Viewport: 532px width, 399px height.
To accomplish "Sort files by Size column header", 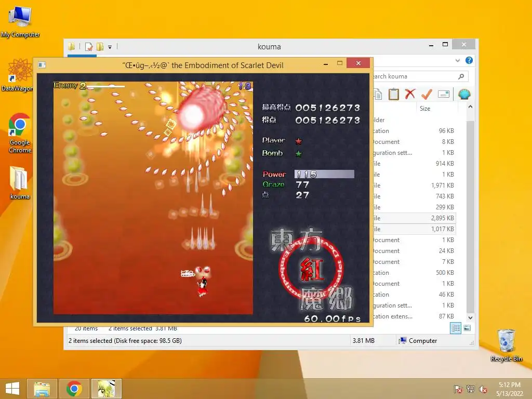I will pos(425,109).
